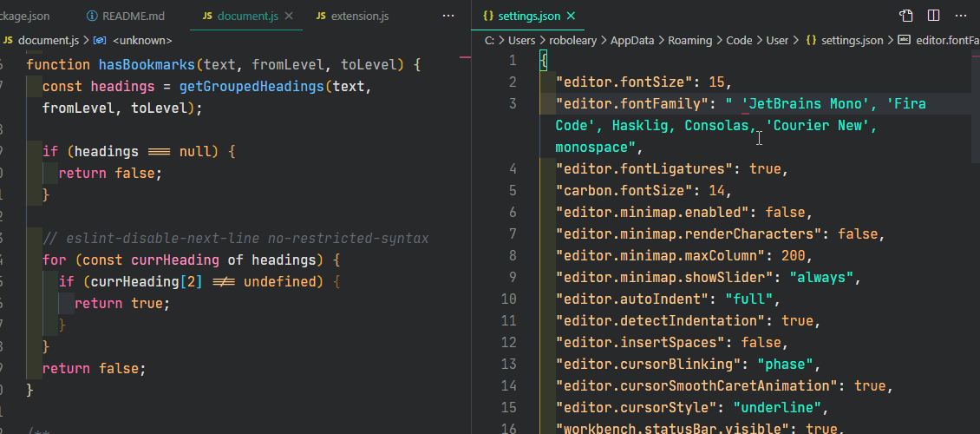This screenshot has width=980, height=434.
Task: Click the "editor.cursorSmoothCaretAnimation" key
Action: tap(696, 386)
